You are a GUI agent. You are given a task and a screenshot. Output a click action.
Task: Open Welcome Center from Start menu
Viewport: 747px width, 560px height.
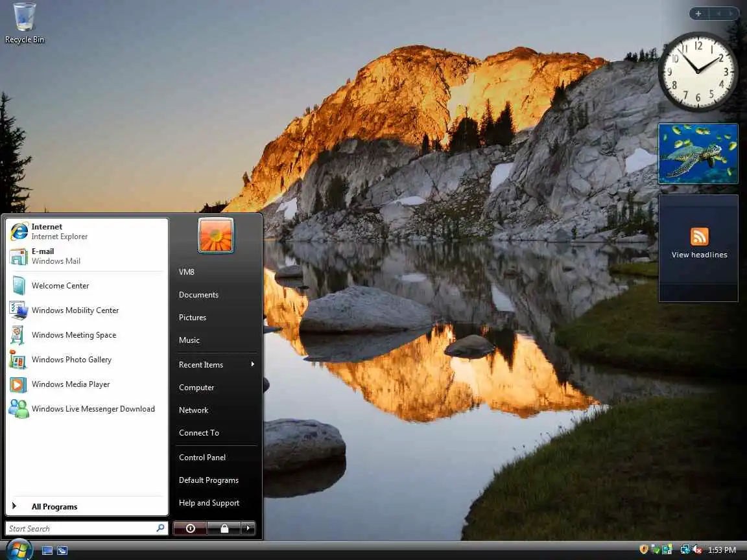point(87,286)
